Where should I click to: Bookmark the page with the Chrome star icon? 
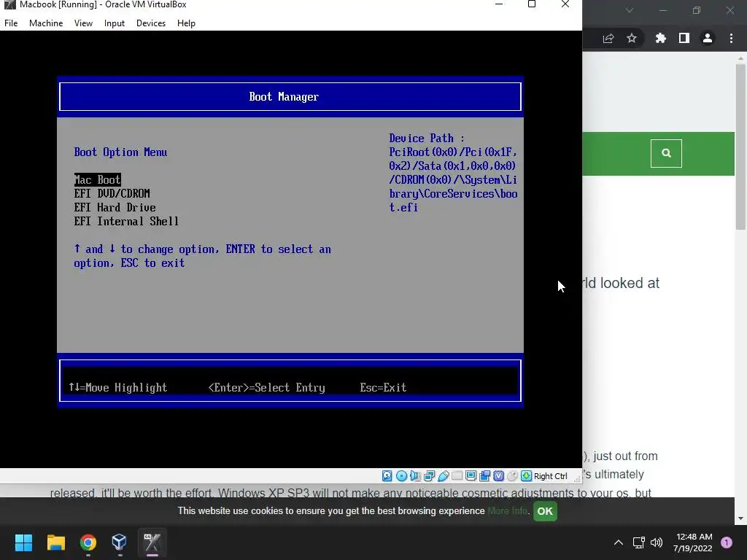point(632,38)
